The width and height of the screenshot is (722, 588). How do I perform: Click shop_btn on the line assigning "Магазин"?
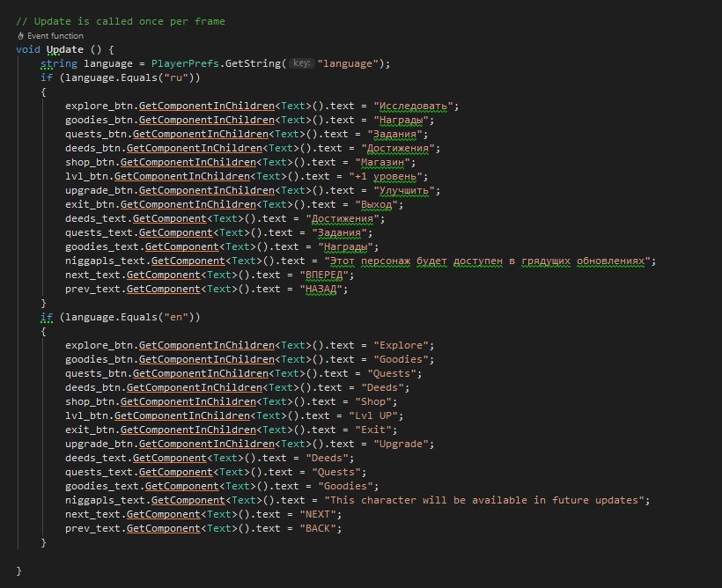(90, 162)
